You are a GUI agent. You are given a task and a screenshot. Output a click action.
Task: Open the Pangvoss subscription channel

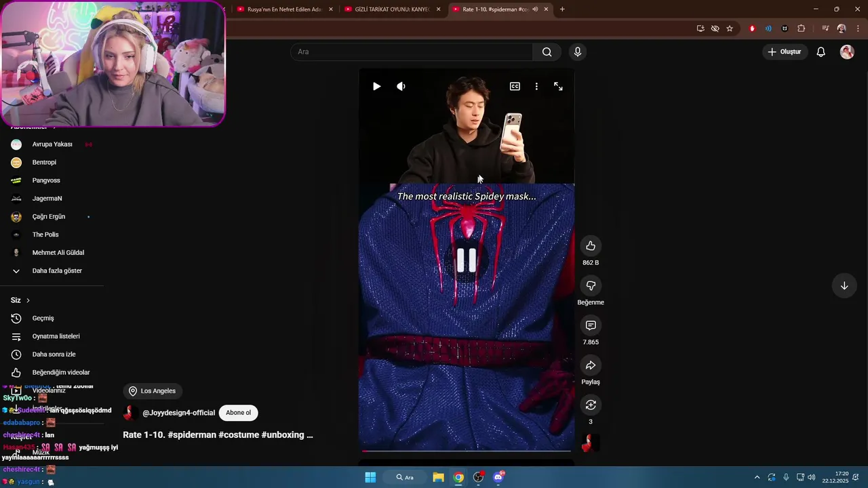tap(46, 180)
